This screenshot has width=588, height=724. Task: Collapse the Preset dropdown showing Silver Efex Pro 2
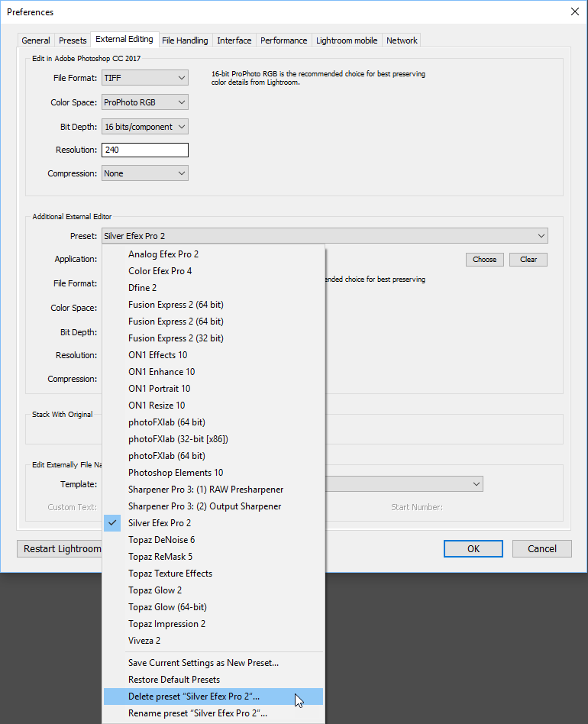tap(325, 235)
